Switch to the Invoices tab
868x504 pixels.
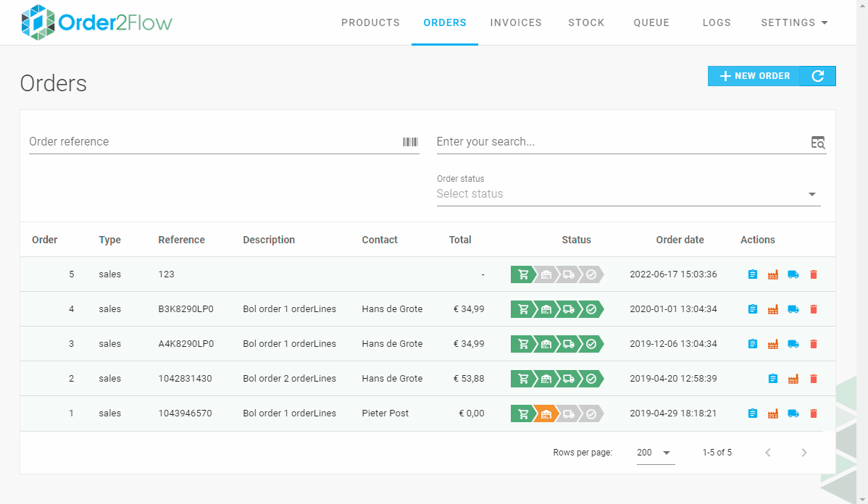click(516, 22)
